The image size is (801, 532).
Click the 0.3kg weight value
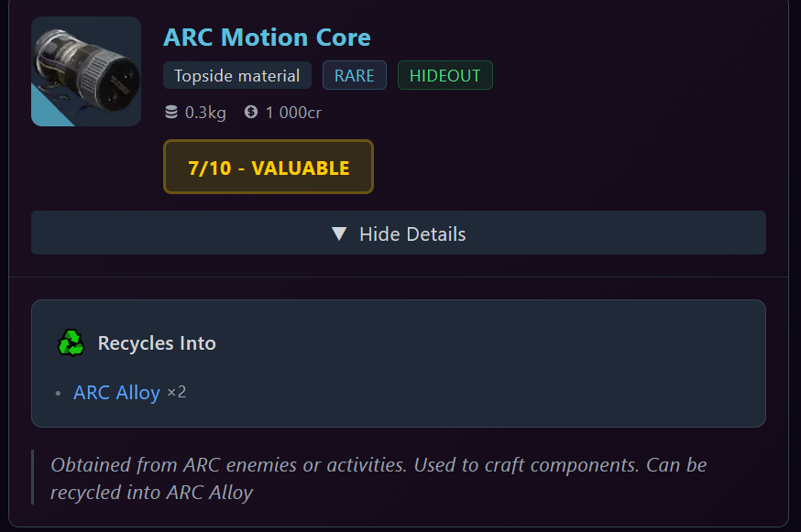coord(205,113)
